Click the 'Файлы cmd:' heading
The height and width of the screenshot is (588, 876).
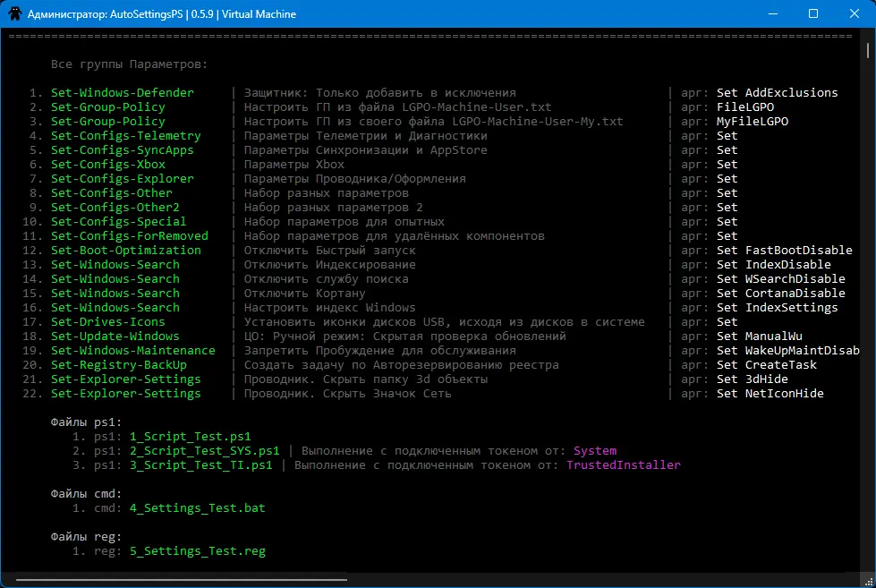[x=86, y=493]
